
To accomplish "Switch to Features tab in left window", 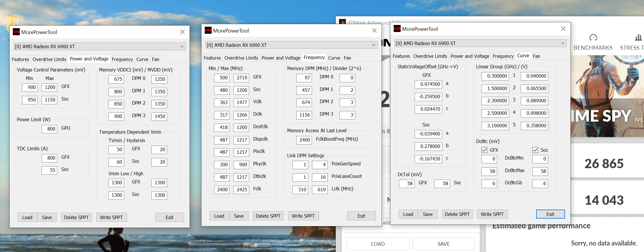I will pos(20,59).
